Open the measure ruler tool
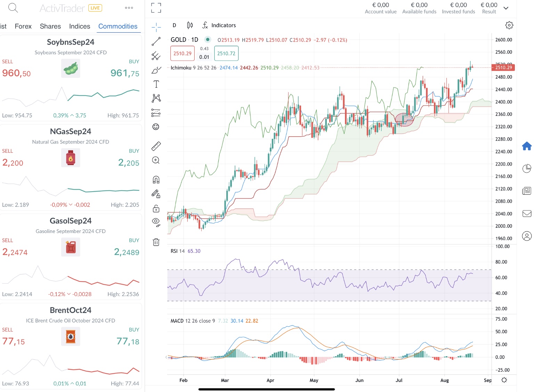This screenshot has height=392, width=534. coord(156,146)
